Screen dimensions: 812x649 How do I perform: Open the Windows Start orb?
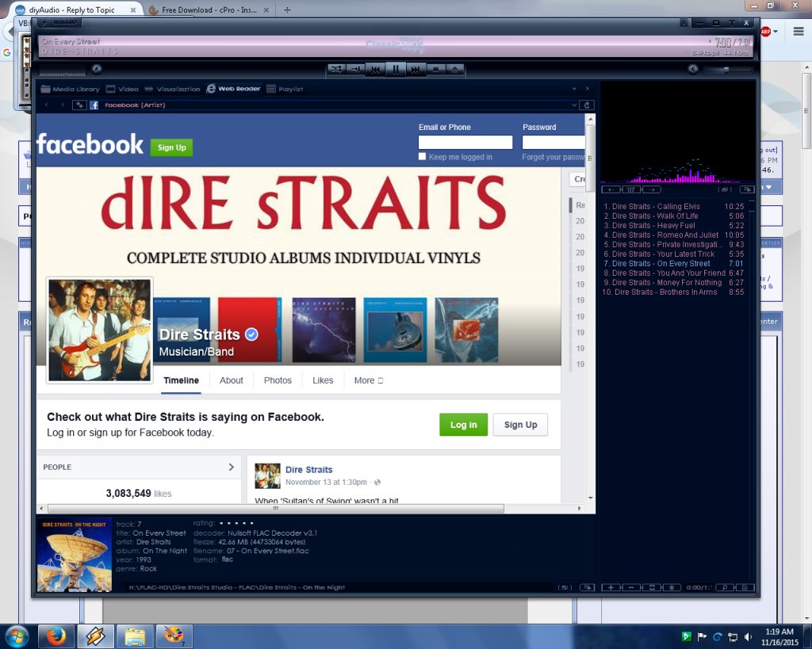(17, 636)
